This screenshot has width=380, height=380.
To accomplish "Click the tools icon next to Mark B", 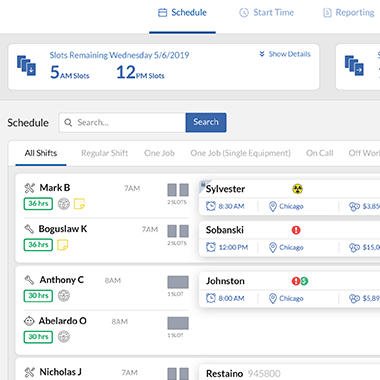I will 29,188.
